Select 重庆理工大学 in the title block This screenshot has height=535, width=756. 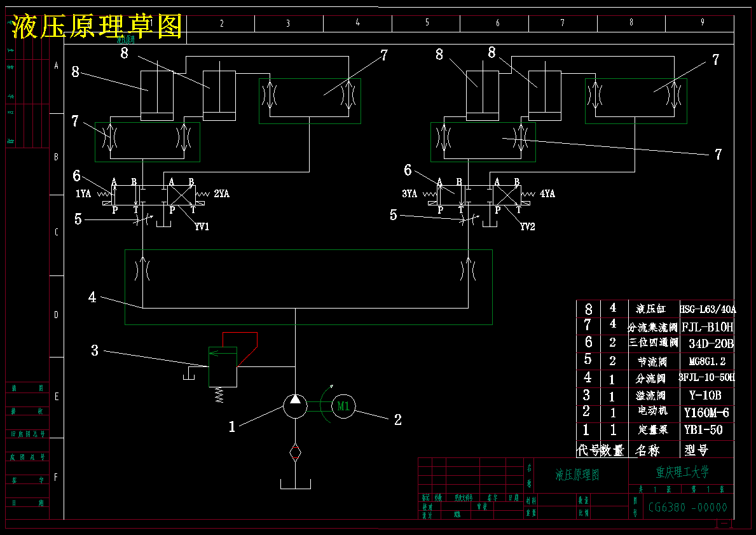coord(682,472)
